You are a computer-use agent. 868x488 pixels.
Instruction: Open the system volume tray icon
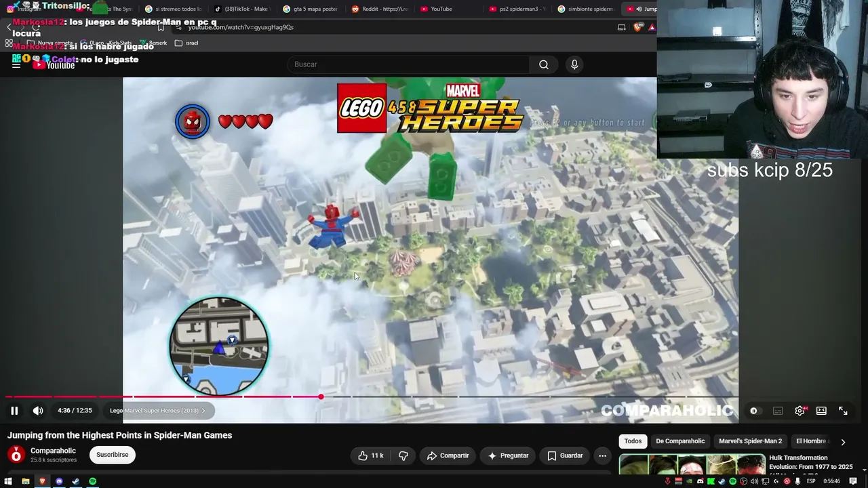[755, 481]
